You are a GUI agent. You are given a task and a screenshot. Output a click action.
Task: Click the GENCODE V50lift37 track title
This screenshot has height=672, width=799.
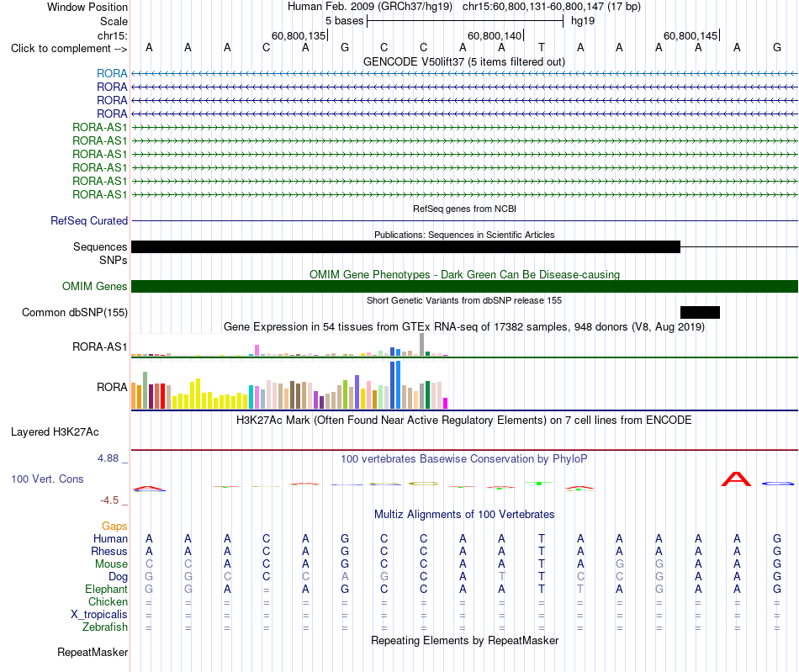[x=464, y=61]
